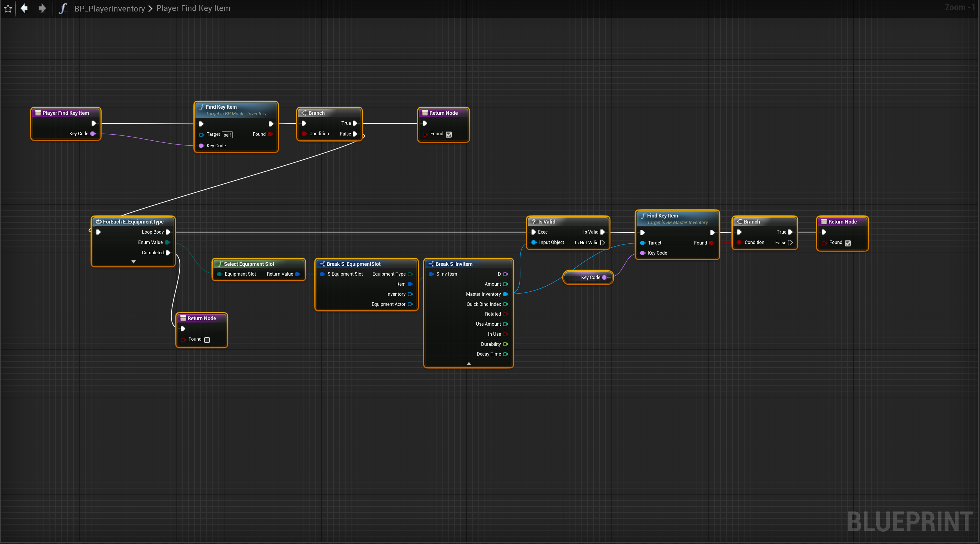Click the back navigation arrow
Image resolution: width=980 pixels, height=544 pixels.
[x=24, y=8]
